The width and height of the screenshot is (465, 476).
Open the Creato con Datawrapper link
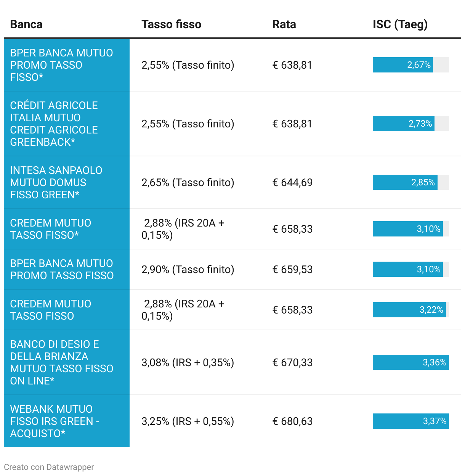click(x=49, y=467)
